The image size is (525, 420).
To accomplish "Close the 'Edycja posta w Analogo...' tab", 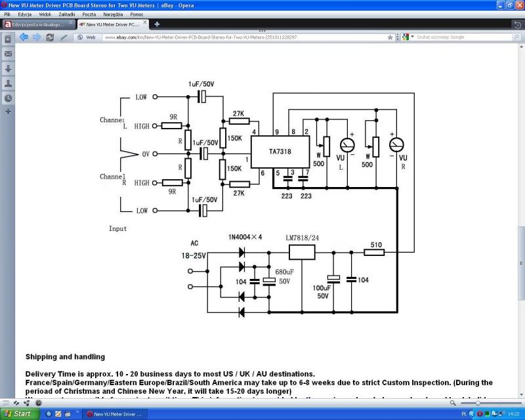I will tap(71, 22).
